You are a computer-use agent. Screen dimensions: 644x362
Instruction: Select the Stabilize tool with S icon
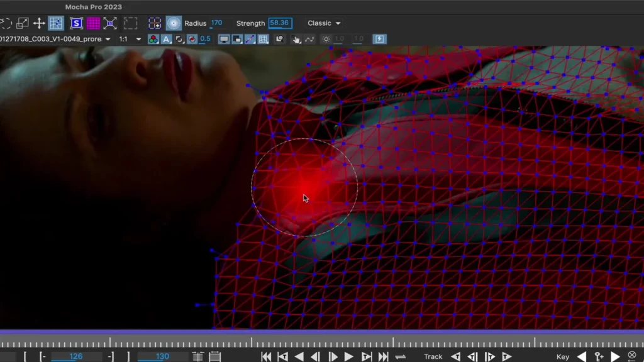(x=75, y=23)
